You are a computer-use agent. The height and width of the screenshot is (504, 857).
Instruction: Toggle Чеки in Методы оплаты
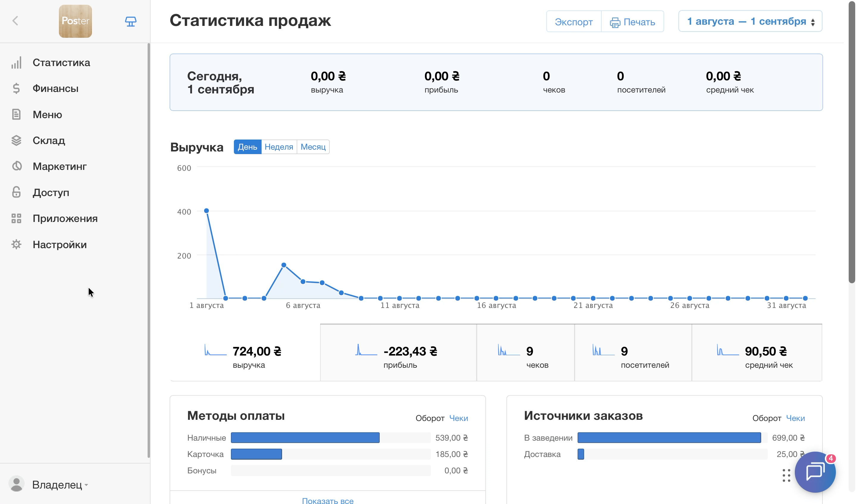click(459, 418)
